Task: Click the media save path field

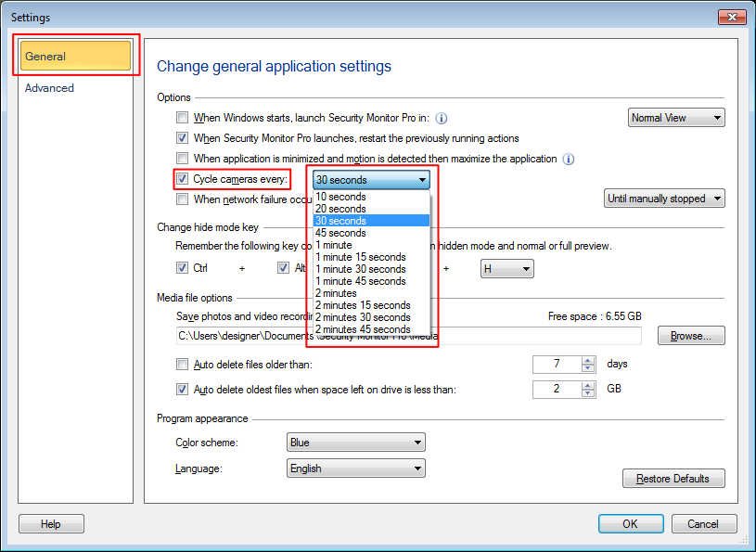Action: click(x=408, y=336)
